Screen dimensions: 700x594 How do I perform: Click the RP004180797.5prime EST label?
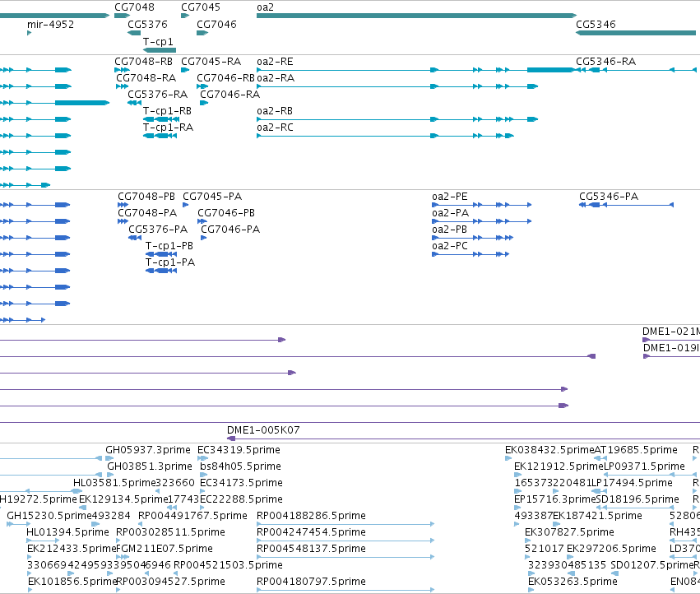(311, 582)
